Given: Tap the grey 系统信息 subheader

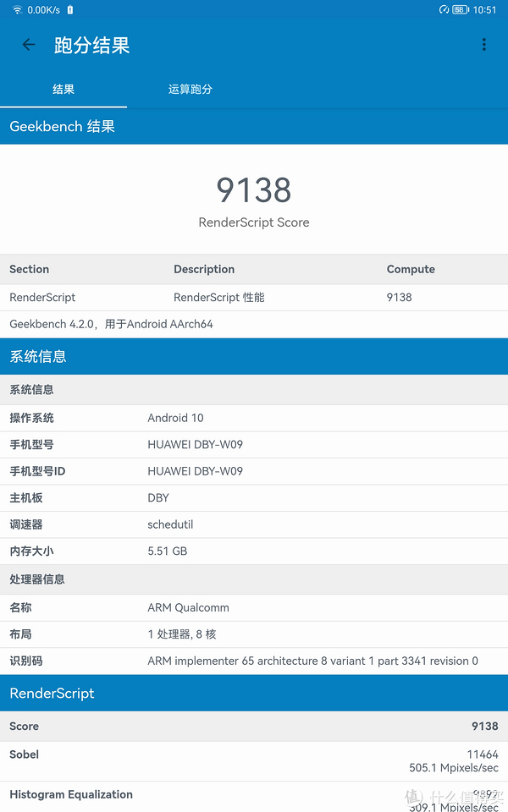Looking at the screenshot, I should [254, 390].
